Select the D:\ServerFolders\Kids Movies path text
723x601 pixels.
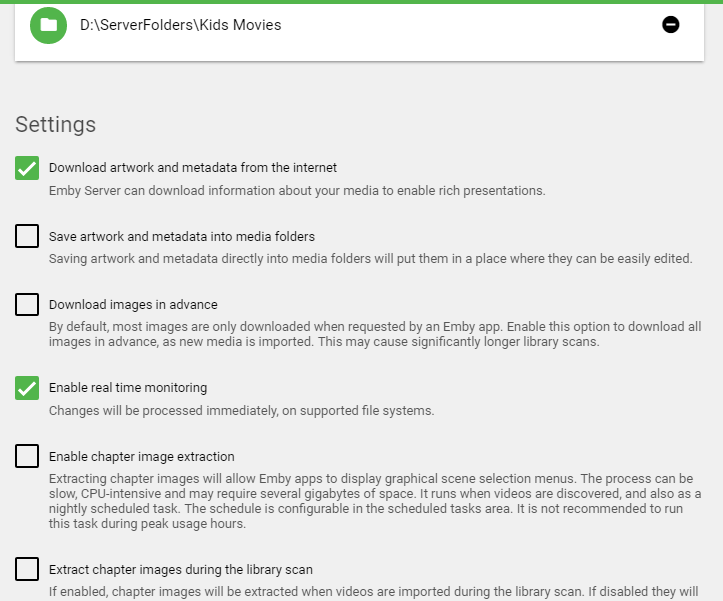coord(180,25)
